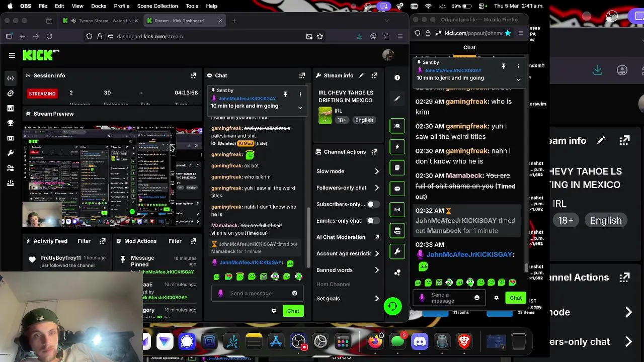
Task: Open Activity Feed Filter
Action: click(84, 241)
